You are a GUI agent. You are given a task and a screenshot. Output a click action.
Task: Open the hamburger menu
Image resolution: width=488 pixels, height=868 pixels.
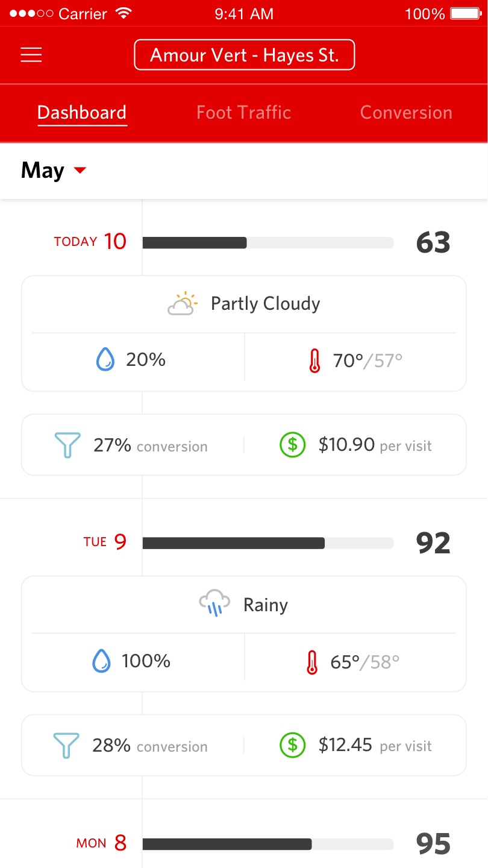pos(31,55)
